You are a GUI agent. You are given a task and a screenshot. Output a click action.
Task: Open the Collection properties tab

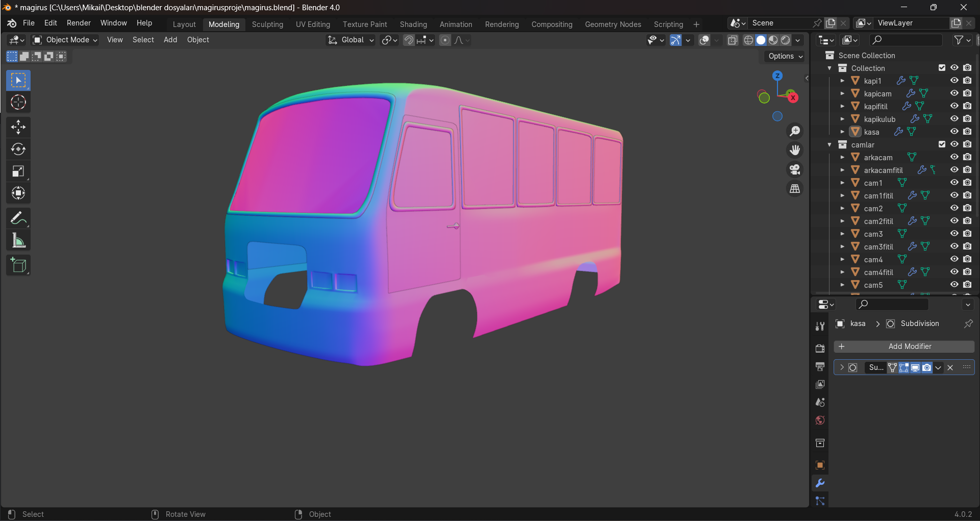tap(820, 443)
